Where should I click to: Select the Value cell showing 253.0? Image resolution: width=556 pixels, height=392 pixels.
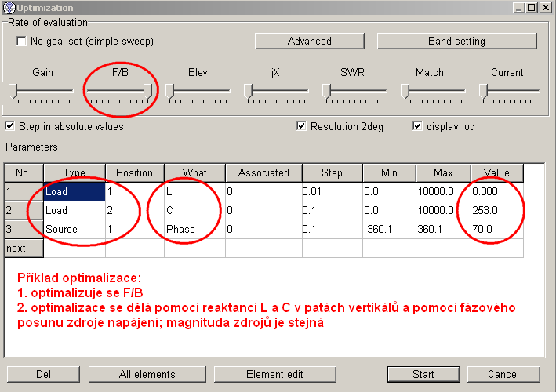click(496, 211)
